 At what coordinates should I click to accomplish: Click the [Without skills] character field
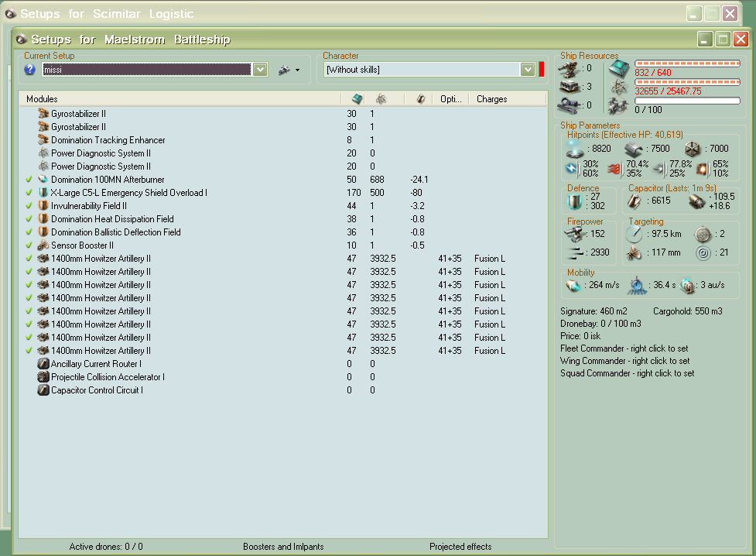point(422,70)
